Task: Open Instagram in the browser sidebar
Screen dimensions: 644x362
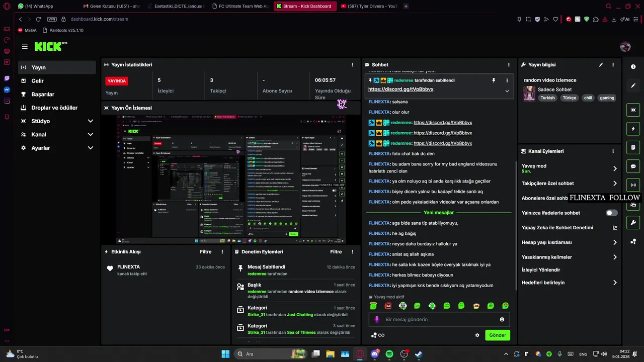Action: click(x=7, y=101)
